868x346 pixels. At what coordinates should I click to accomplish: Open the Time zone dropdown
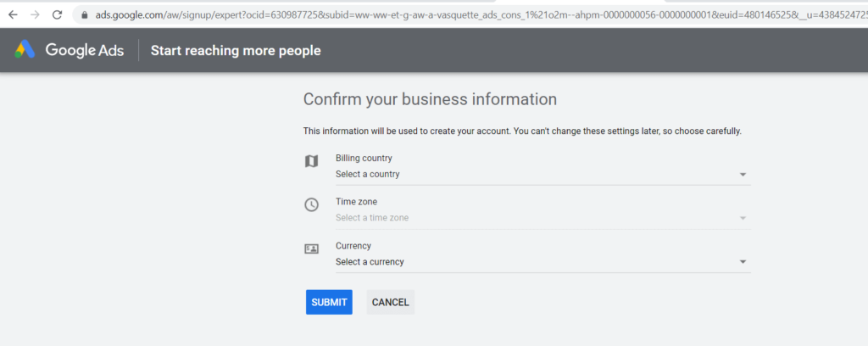(542, 218)
